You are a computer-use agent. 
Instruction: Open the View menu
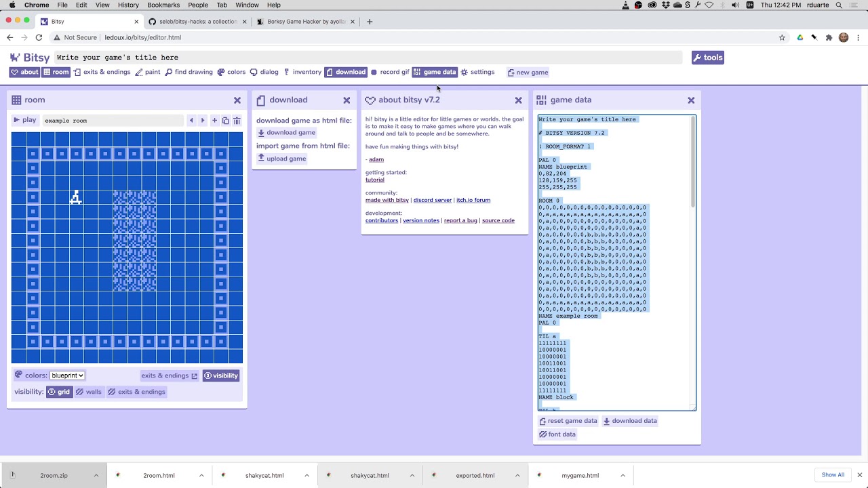coord(102,5)
